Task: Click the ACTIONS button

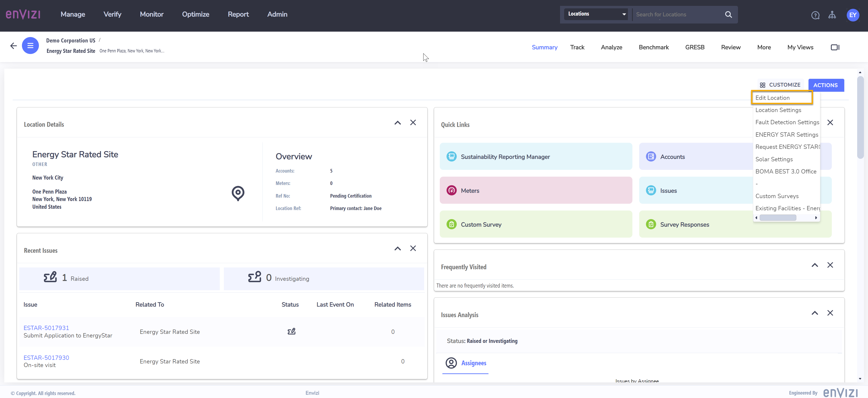Action: pos(826,85)
